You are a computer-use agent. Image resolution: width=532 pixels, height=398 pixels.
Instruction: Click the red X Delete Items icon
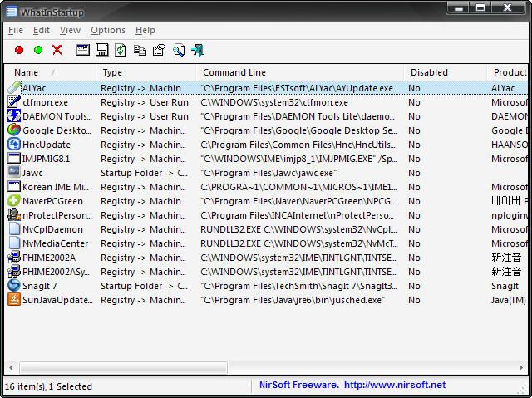57,50
